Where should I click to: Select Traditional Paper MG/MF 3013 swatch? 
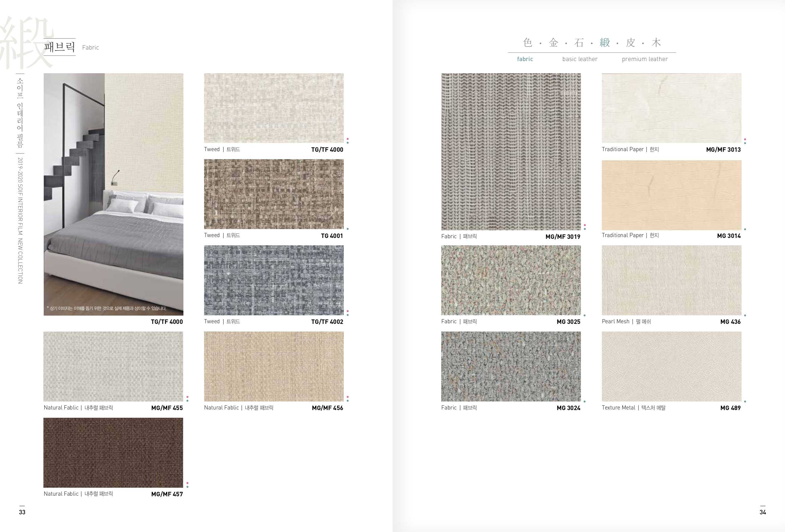pos(672,108)
